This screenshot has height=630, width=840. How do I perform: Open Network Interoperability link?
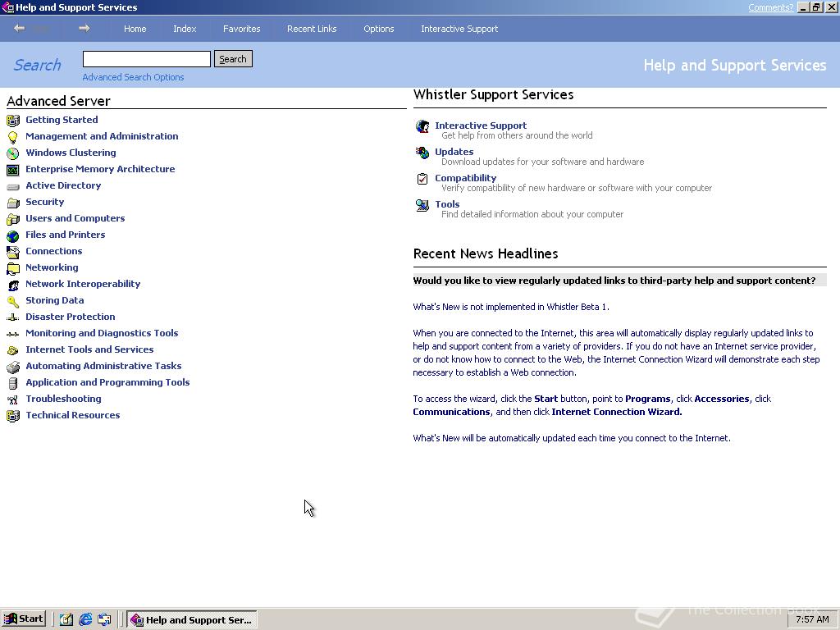coord(83,284)
